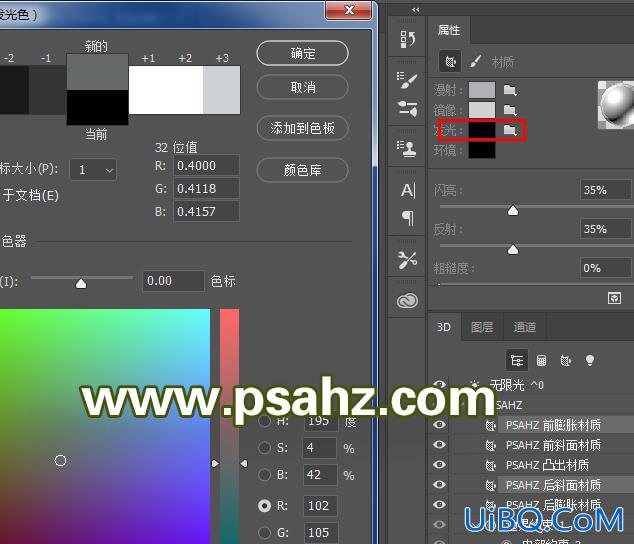The height and width of the screenshot is (544, 634).
Task: Hide the PSAHZ 后斜面材质 layer
Action: [440, 485]
